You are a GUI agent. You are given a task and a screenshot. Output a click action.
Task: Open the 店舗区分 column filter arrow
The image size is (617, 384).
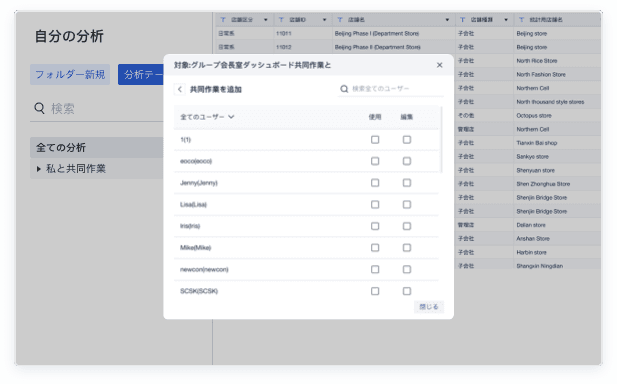(266, 20)
